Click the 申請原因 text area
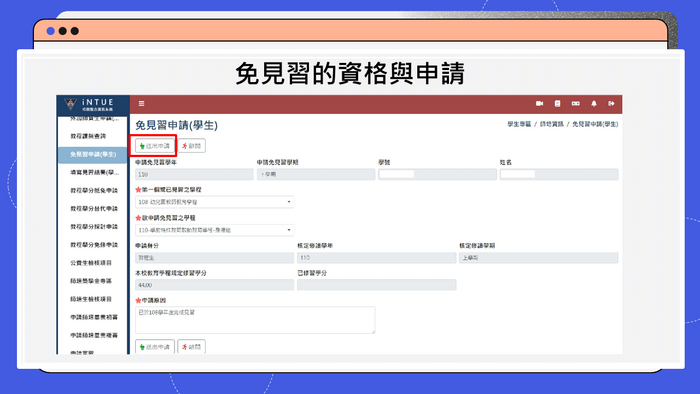 (255, 320)
